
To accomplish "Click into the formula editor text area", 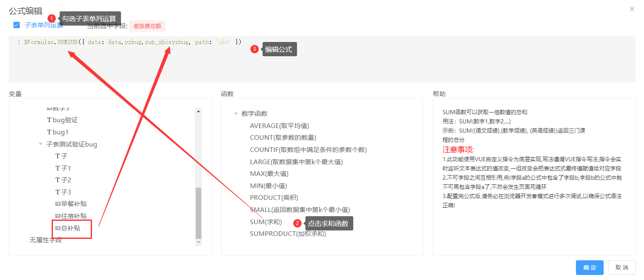I will 322,59.
